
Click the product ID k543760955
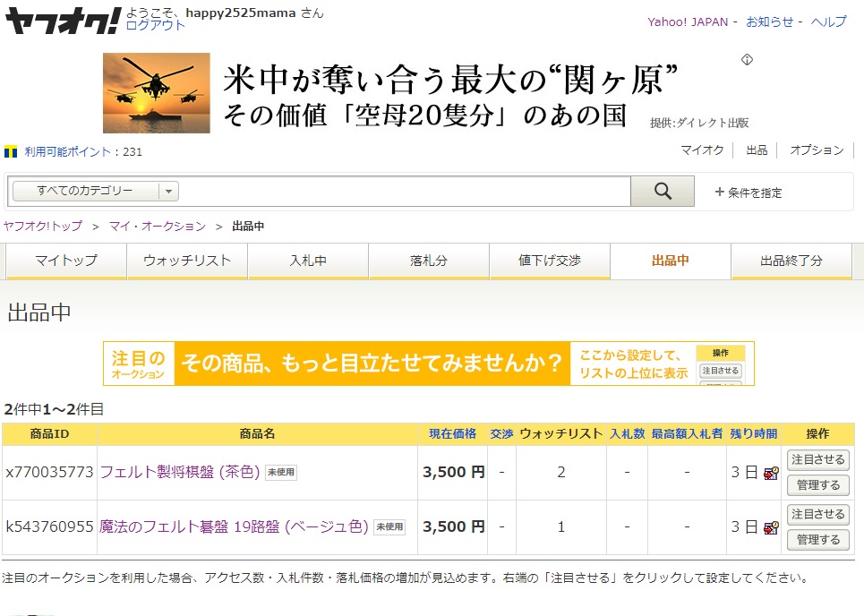point(49,526)
